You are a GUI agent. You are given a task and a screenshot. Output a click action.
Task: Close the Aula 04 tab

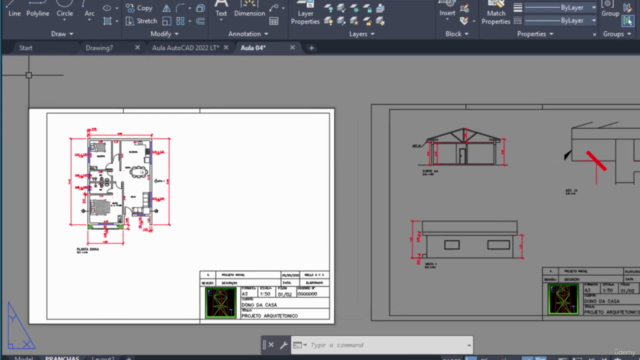click(292, 48)
